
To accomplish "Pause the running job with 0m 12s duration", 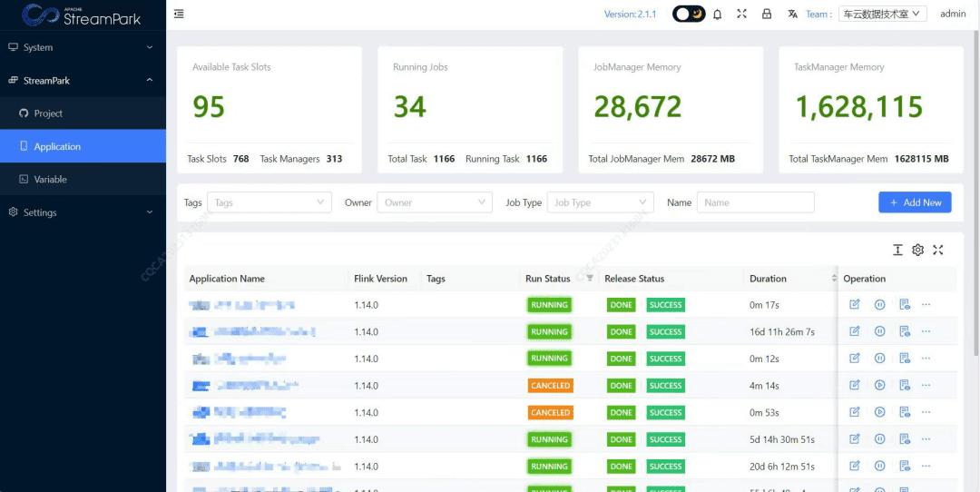I will [x=879, y=359].
